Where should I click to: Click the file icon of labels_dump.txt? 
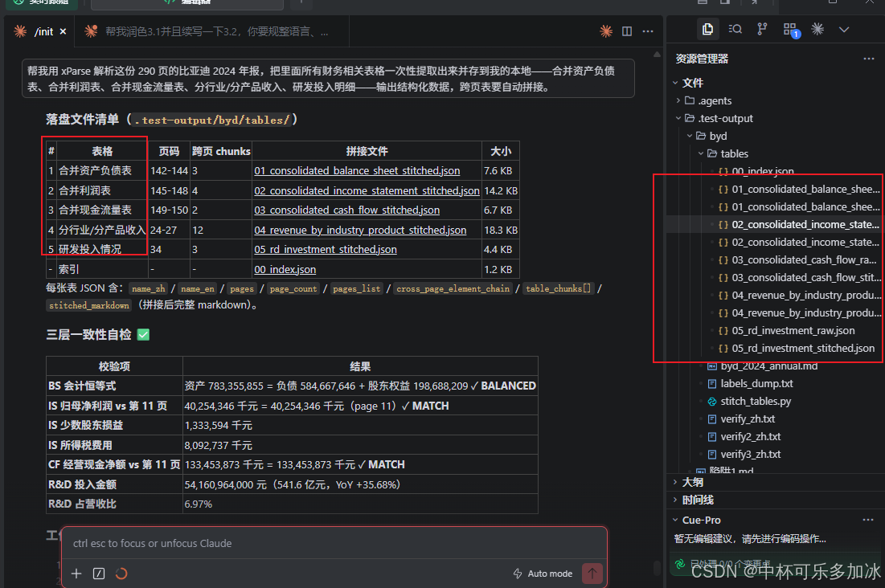coord(712,384)
